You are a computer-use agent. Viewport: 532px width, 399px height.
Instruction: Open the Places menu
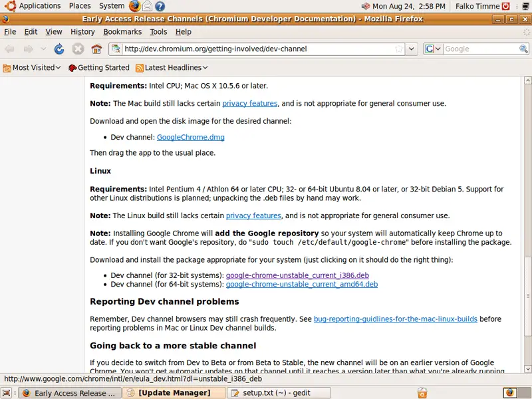tap(80, 6)
